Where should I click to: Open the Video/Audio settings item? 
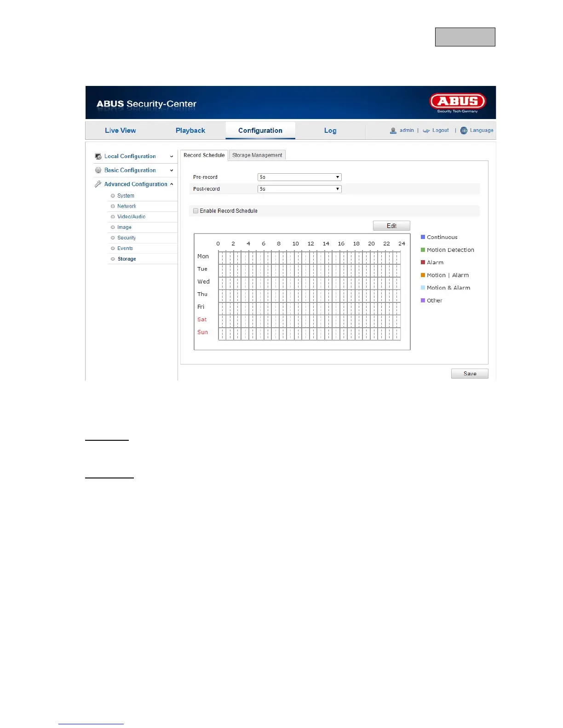pos(131,217)
